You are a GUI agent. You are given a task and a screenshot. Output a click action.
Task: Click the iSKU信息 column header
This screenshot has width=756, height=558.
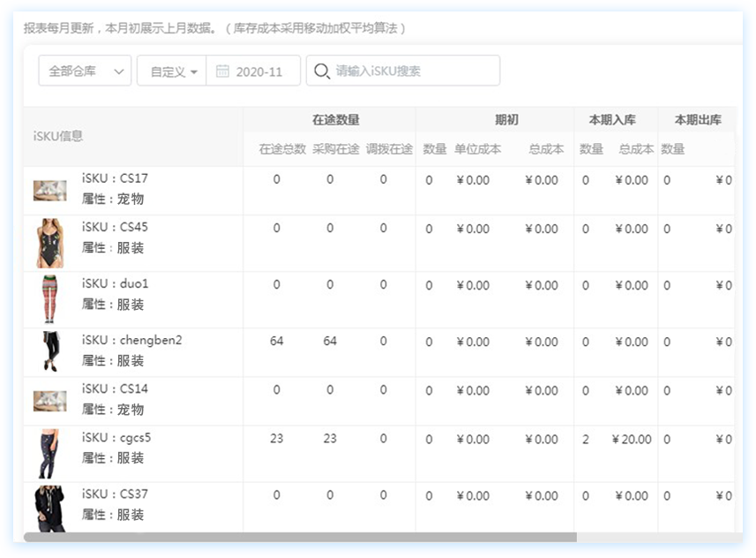pos(58,136)
